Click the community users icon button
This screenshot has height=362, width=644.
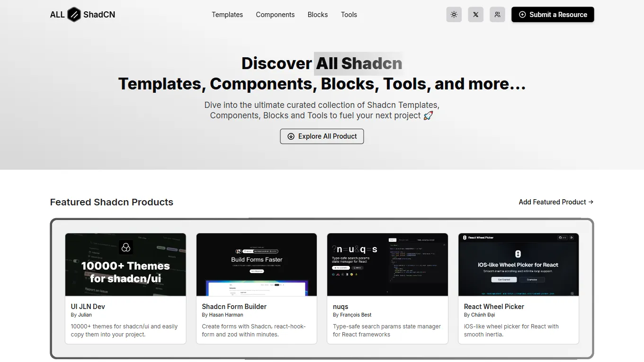(x=497, y=15)
